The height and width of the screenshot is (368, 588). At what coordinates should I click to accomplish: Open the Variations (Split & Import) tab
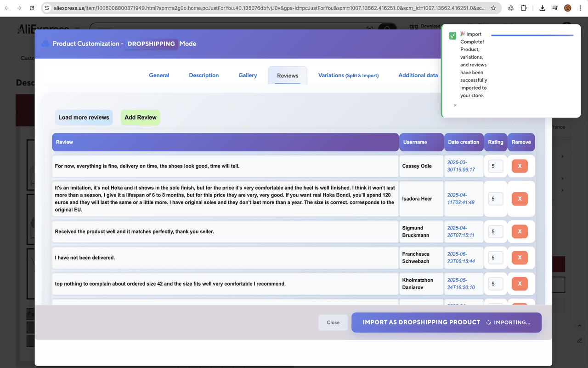pyautogui.click(x=348, y=75)
